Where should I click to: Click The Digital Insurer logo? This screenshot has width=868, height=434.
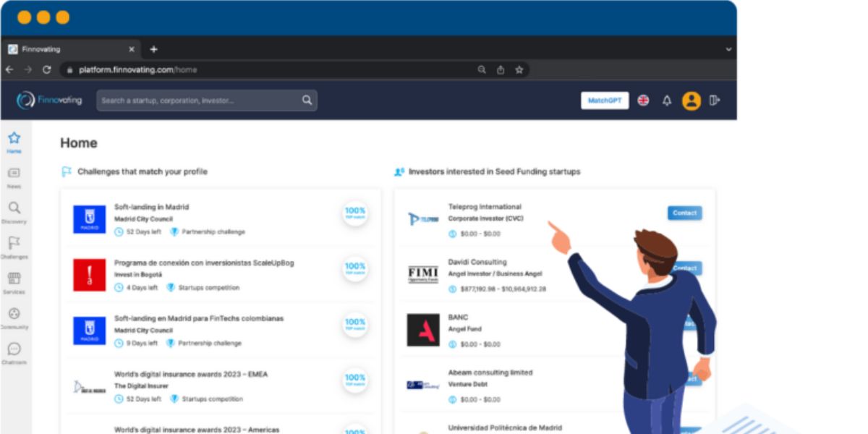(x=90, y=387)
